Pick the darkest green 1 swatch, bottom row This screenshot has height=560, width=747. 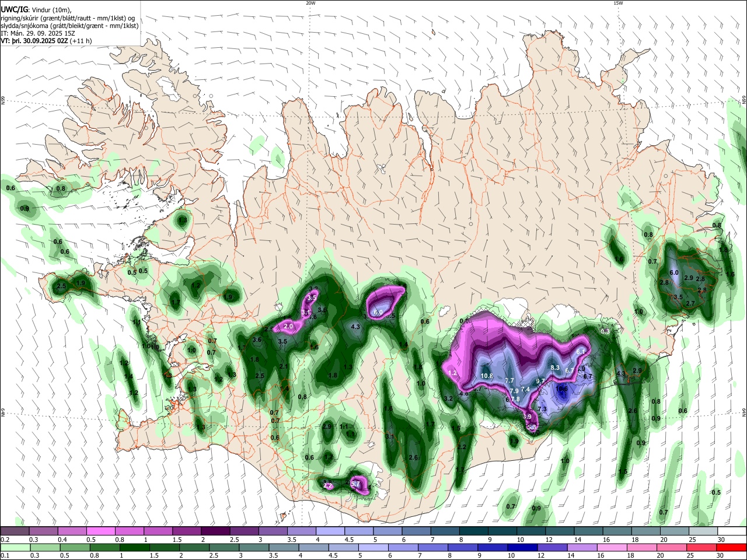tap(134, 547)
